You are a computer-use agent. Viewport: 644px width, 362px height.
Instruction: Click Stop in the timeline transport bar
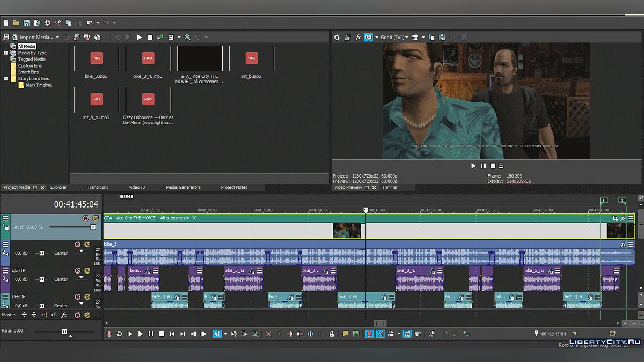point(161,334)
